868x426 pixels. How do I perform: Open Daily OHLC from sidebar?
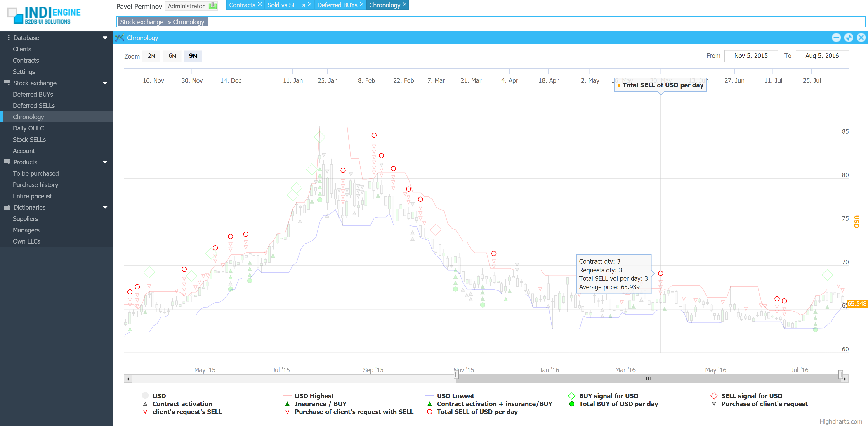click(x=28, y=128)
